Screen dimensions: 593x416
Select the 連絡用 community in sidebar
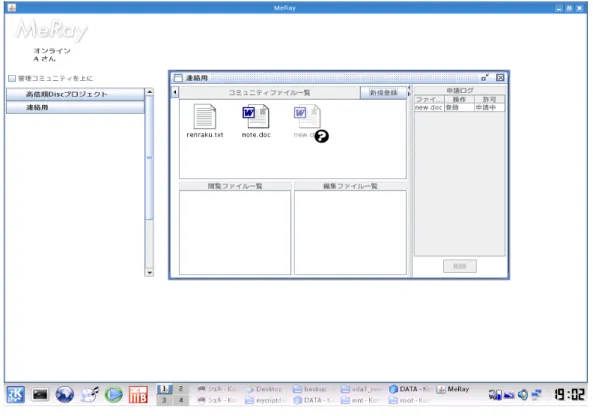[75, 107]
